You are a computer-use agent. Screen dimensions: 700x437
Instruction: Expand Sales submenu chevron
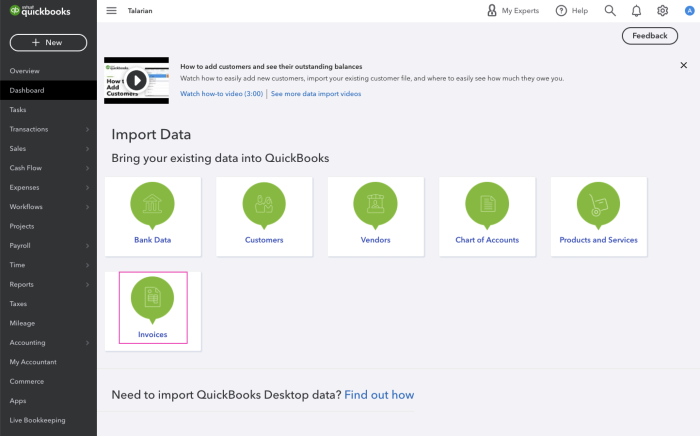[88, 149]
